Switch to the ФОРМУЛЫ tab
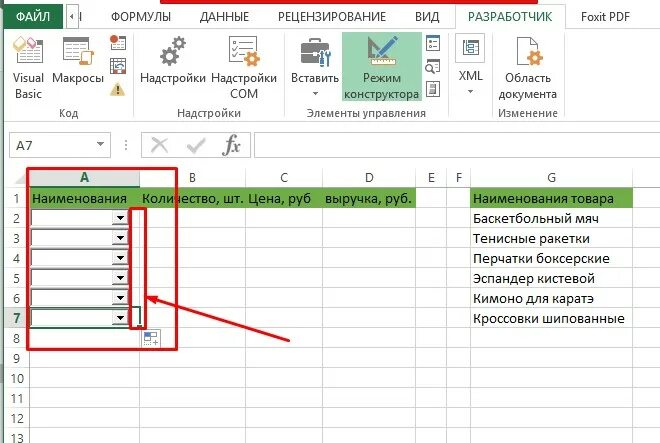 pos(141,17)
